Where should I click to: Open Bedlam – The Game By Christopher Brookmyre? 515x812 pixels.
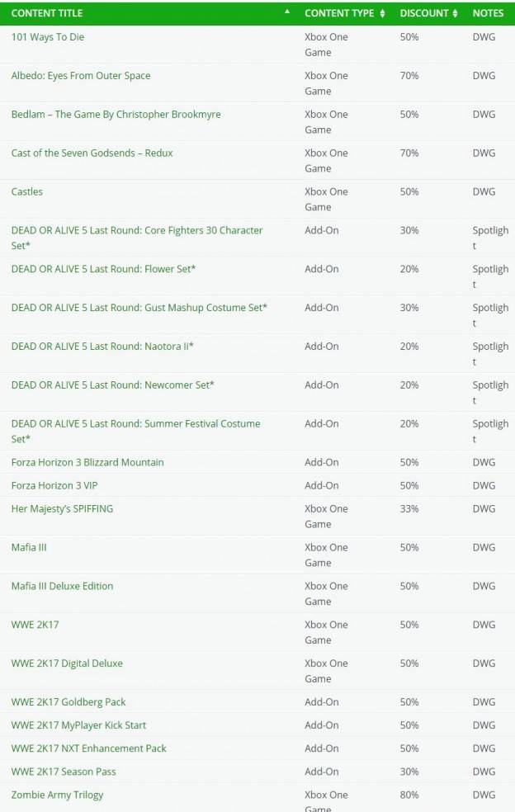click(116, 115)
